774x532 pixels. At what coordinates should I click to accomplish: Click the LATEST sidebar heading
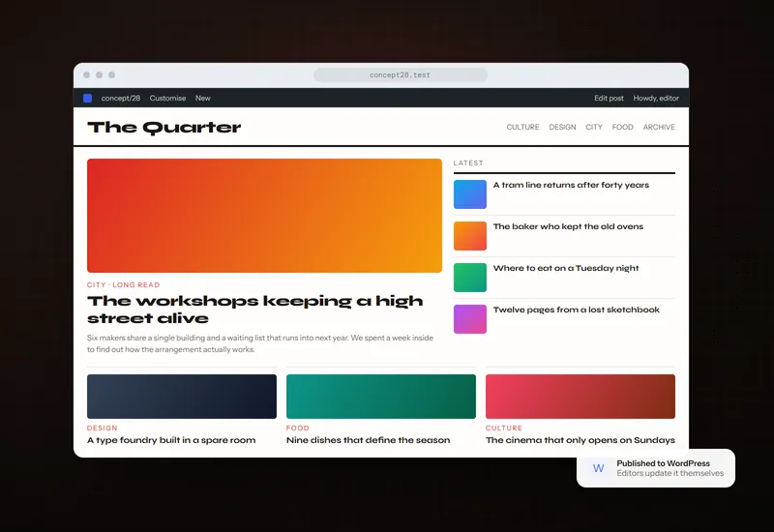(x=468, y=163)
